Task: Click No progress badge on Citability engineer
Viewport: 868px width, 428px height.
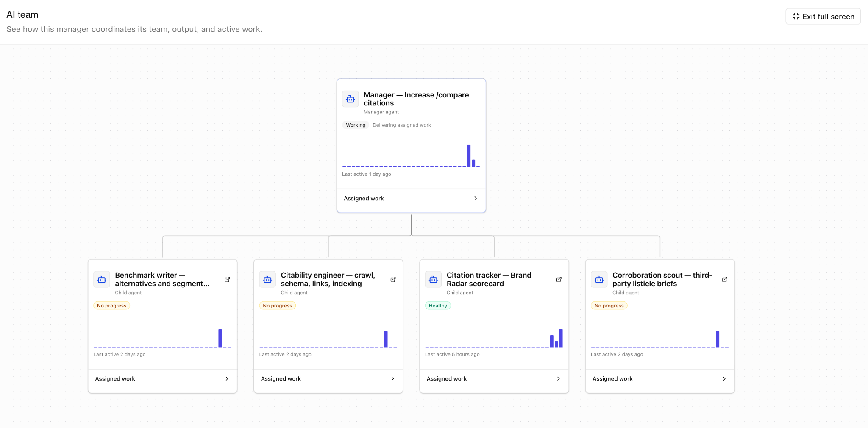Action: click(x=277, y=306)
